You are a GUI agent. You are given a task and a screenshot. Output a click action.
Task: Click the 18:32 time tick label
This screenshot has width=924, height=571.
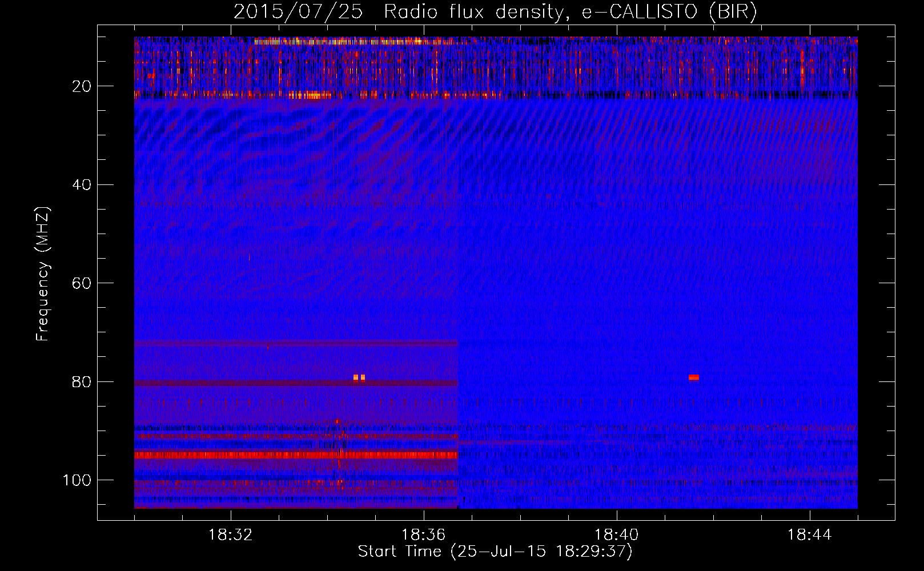[x=231, y=535]
